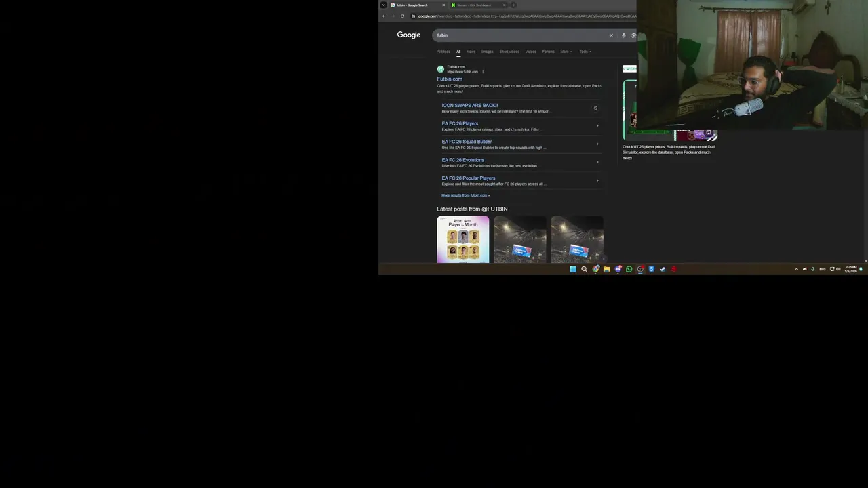The width and height of the screenshot is (868, 488).
Task: Click the Google logo
Action: [x=409, y=35]
